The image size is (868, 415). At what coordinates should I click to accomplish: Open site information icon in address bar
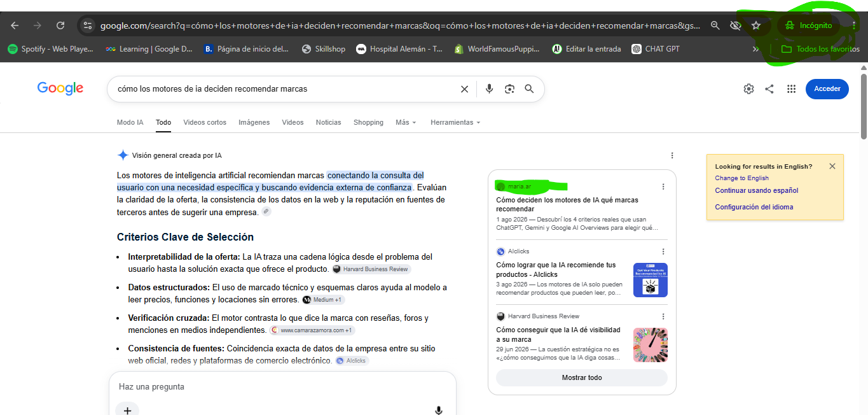point(88,25)
